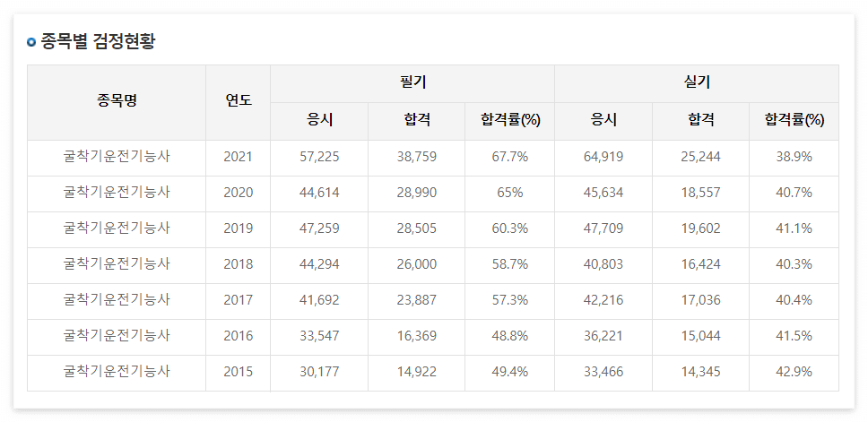Click the 필기 group header
The image size is (868, 422).
tap(412, 83)
